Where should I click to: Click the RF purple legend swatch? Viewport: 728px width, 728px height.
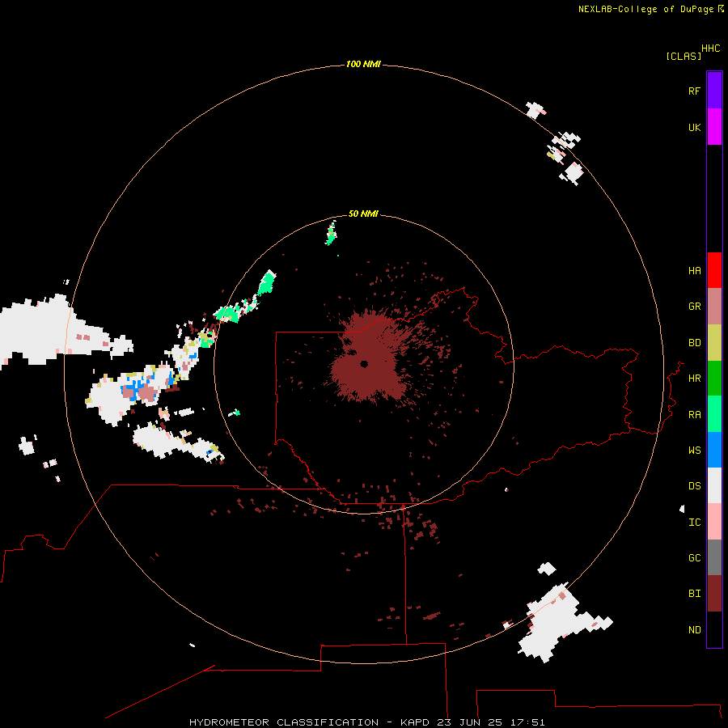click(714, 91)
